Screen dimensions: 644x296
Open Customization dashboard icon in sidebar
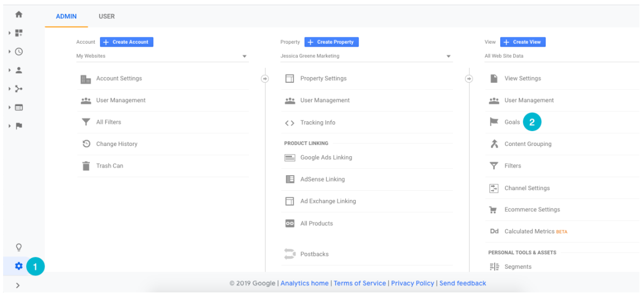[19, 33]
